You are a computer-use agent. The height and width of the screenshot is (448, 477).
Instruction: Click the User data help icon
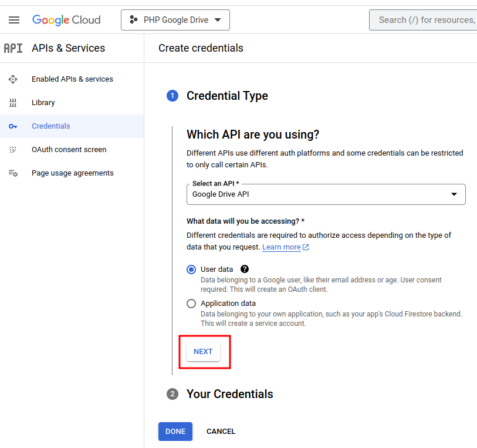245,269
